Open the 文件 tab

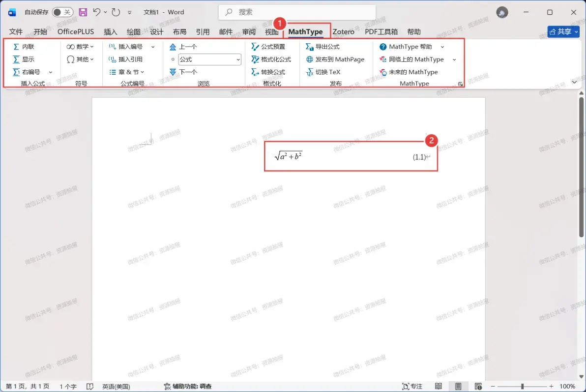pos(16,32)
